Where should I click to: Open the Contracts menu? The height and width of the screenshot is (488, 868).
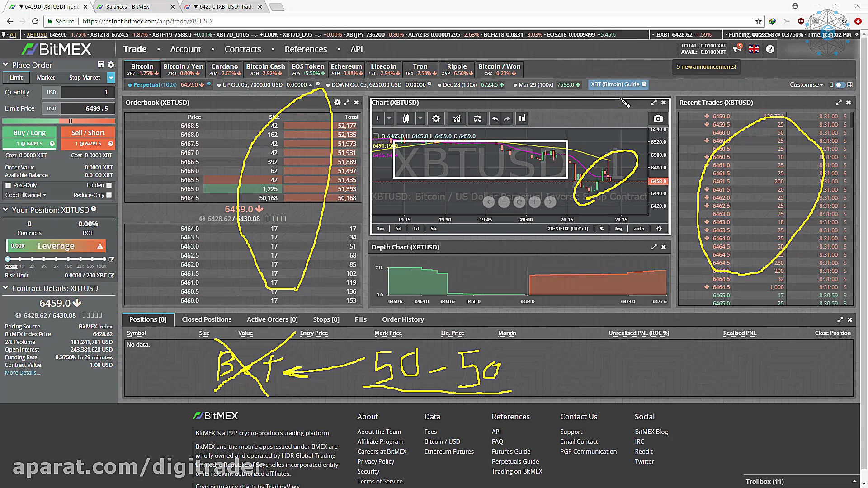point(243,49)
